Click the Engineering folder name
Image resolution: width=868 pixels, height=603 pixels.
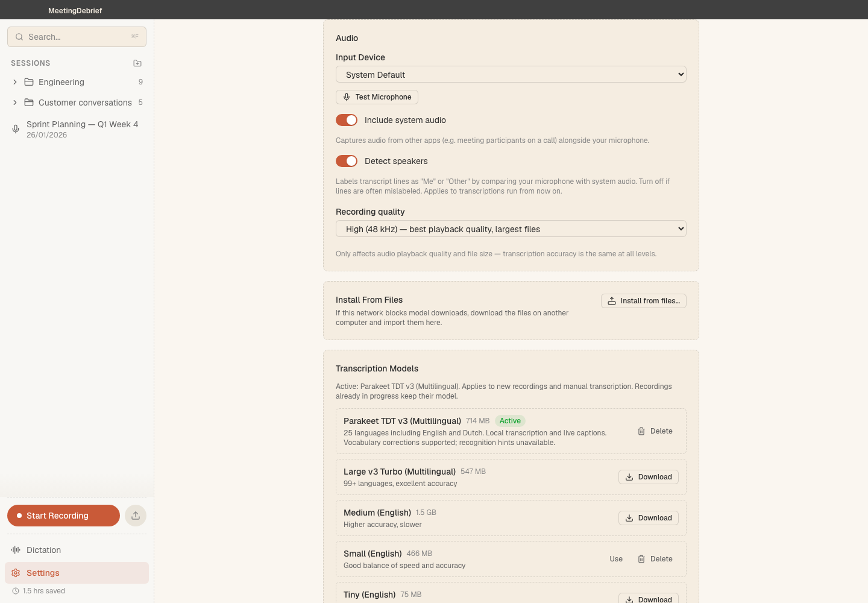(x=61, y=82)
